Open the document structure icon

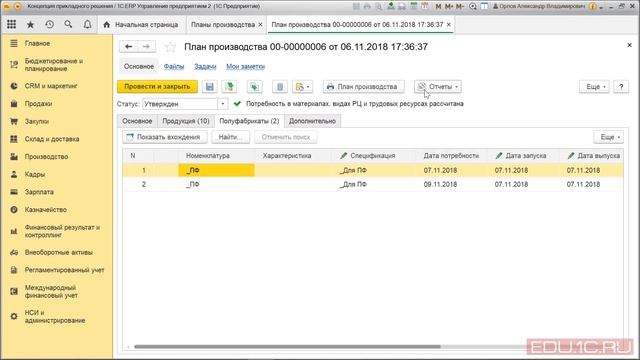[x=254, y=87]
